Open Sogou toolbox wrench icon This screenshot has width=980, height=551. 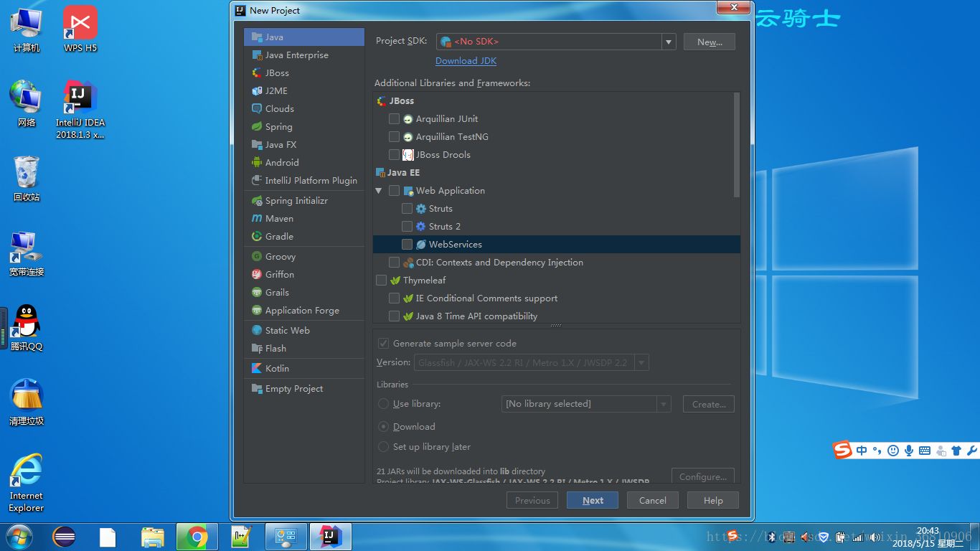tap(971, 451)
